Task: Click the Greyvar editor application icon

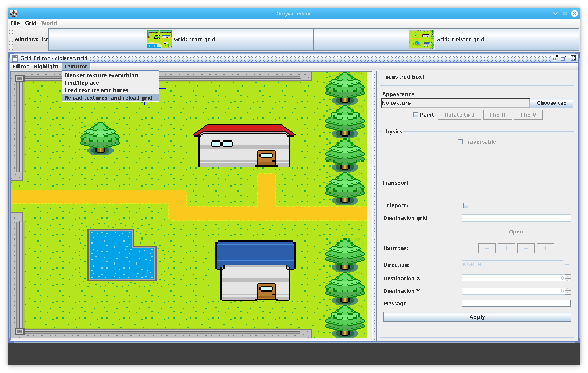Action: (14, 13)
